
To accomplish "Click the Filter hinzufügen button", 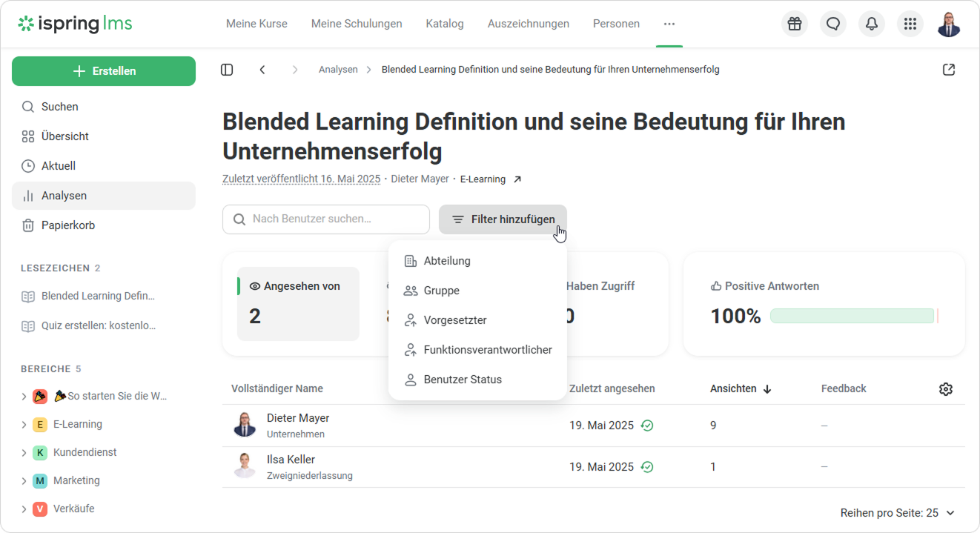I will click(x=503, y=219).
